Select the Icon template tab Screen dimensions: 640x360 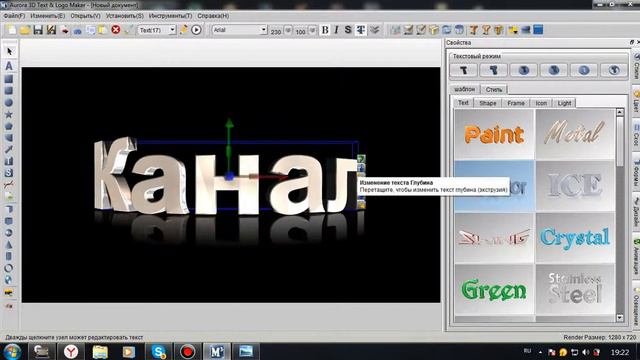pos(541,103)
